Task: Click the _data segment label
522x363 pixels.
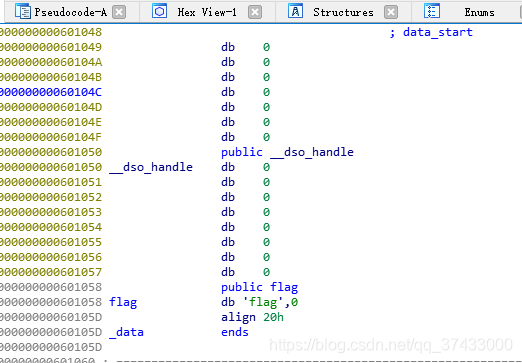Action: [x=126, y=332]
